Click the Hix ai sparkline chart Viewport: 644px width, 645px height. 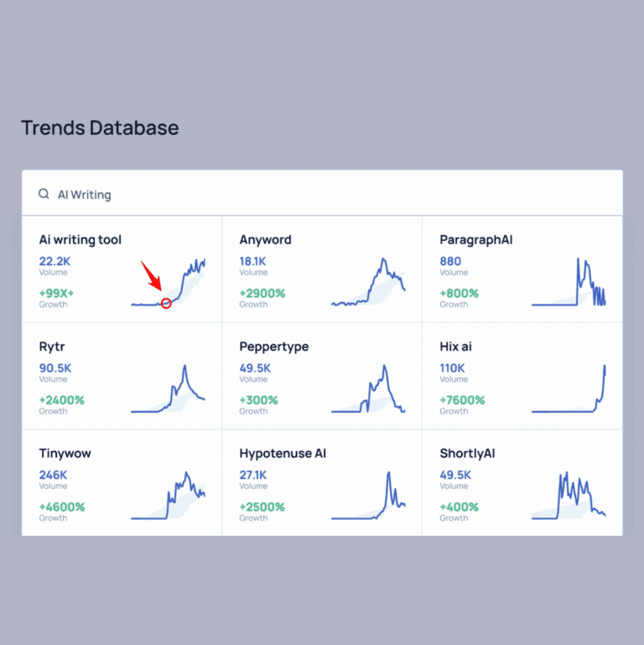click(569, 389)
